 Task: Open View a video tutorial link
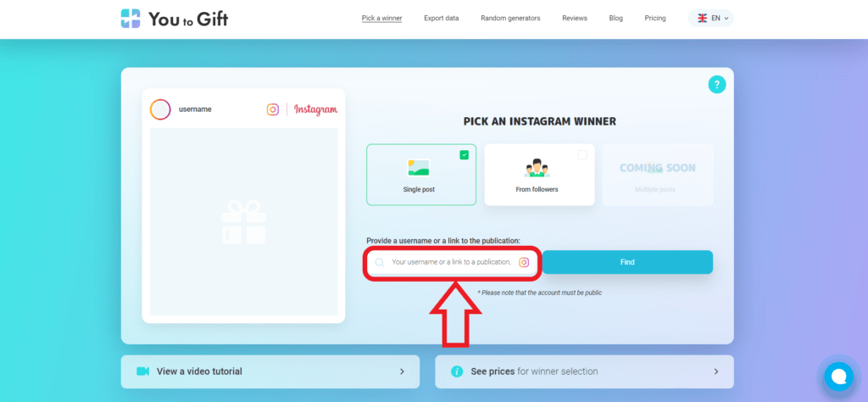click(x=270, y=371)
